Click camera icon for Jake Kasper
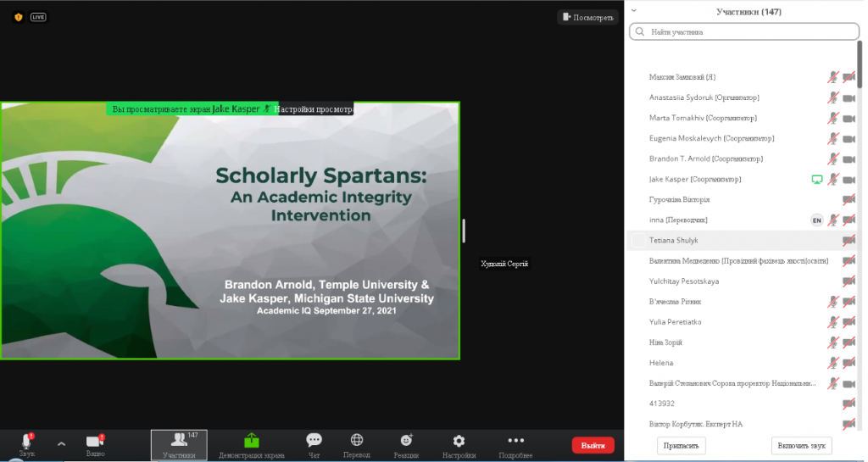This screenshot has height=462, width=868. coord(849,179)
